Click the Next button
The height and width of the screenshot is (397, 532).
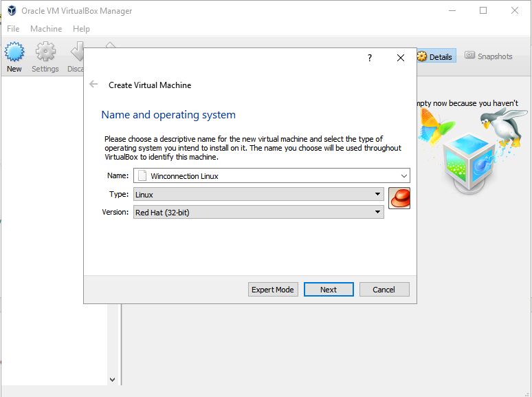pos(329,290)
